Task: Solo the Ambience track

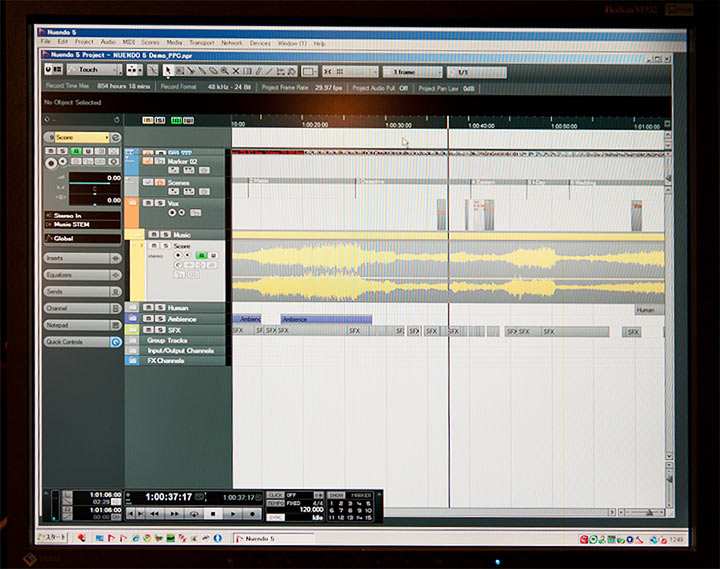Action: [x=159, y=318]
